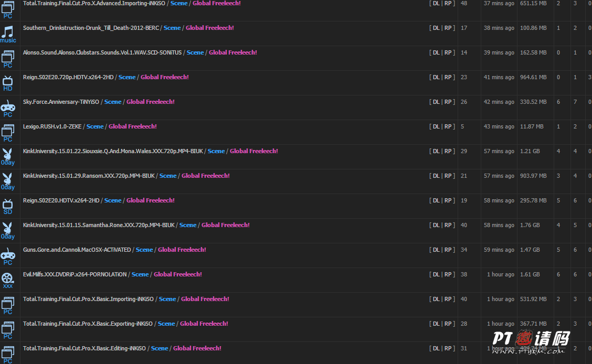Select the gamepad icon beside Guns.Gore.and.Cannoli
The height and width of the screenshot is (364, 592).
(8, 256)
